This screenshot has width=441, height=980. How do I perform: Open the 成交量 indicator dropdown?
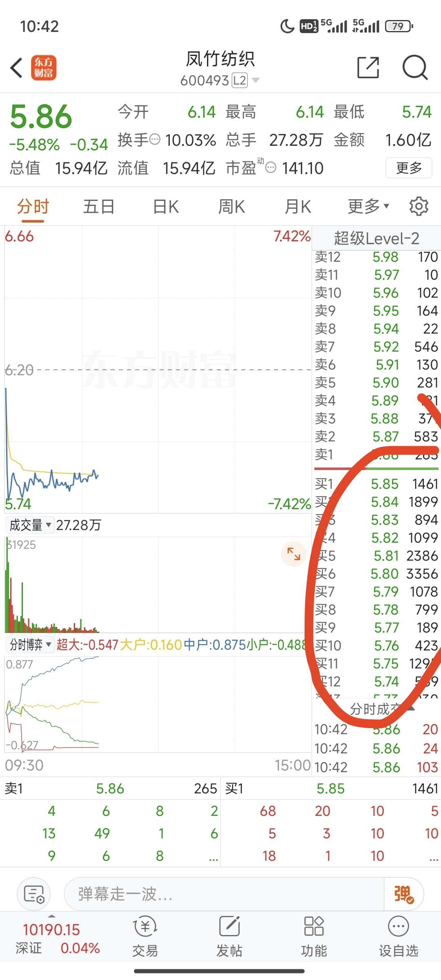point(30,525)
